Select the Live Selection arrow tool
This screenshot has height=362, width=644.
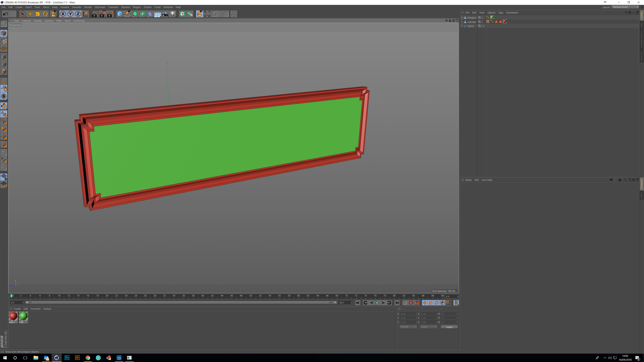(22, 14)
